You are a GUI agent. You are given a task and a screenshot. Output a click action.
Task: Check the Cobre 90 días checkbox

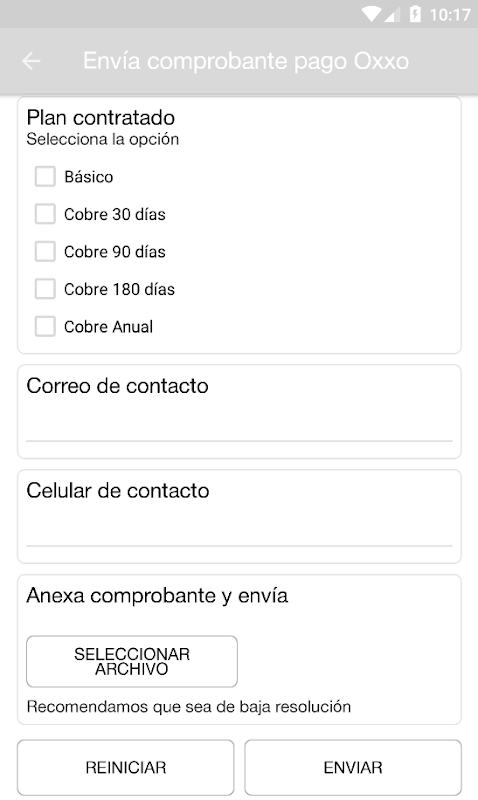tap(45, 252)
